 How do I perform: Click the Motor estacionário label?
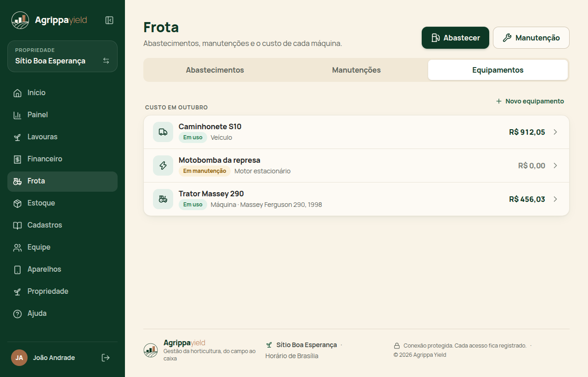[x=262, y=171]
